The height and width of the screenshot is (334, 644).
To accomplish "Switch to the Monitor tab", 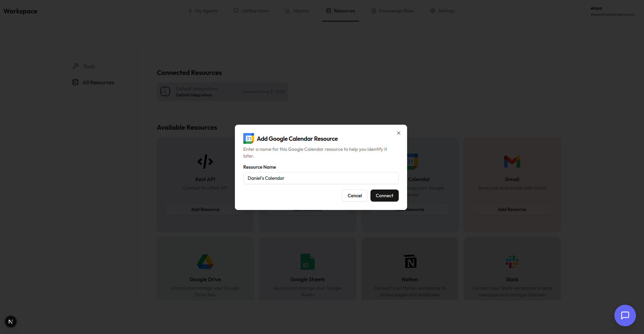I will click(x=297, y=10).
